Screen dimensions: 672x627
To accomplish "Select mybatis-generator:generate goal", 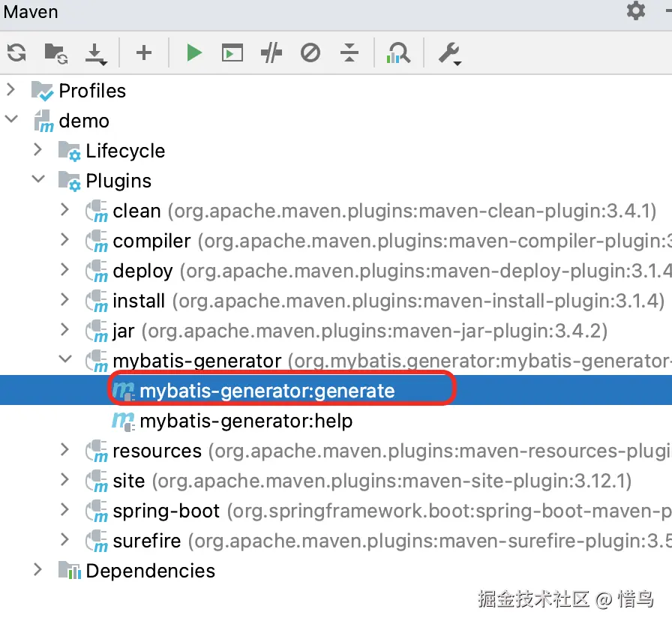I will point(267,391).
